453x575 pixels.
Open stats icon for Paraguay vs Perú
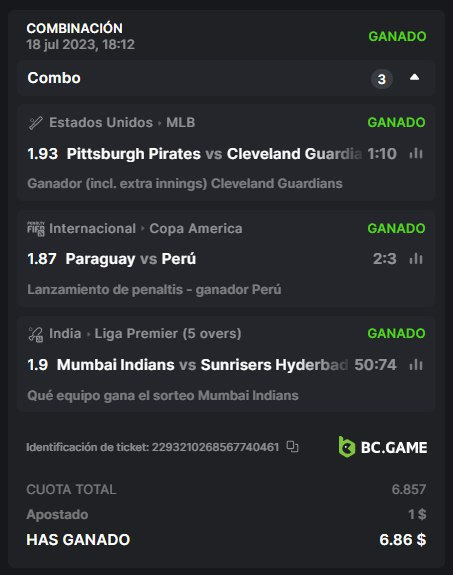point(416,259)
